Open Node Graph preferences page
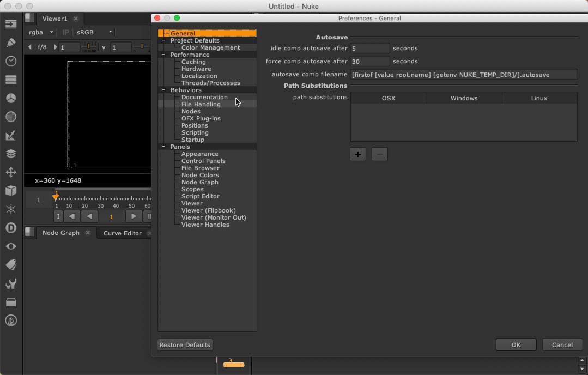Screen dimensions: 588x375 (200, 182)
